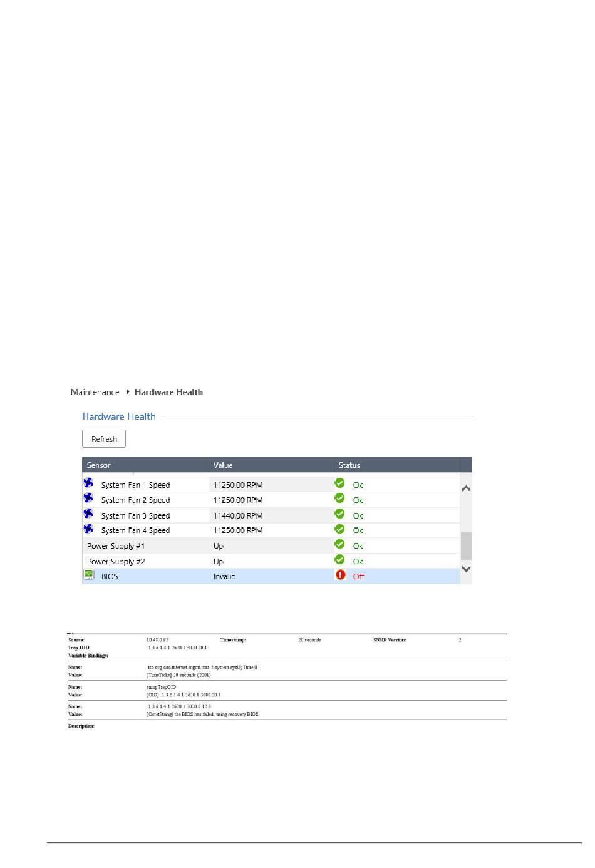Image resolution: width=595 pixels, height=868 pixels.
Task: Click the 11250.00 RPM value for Fan 2
Action: click(238, 500)
